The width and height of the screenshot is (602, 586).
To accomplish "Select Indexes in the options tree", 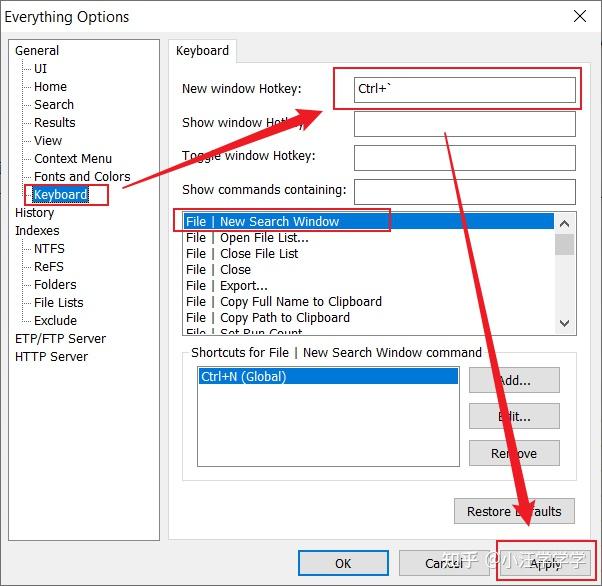I will click(37, 231).
